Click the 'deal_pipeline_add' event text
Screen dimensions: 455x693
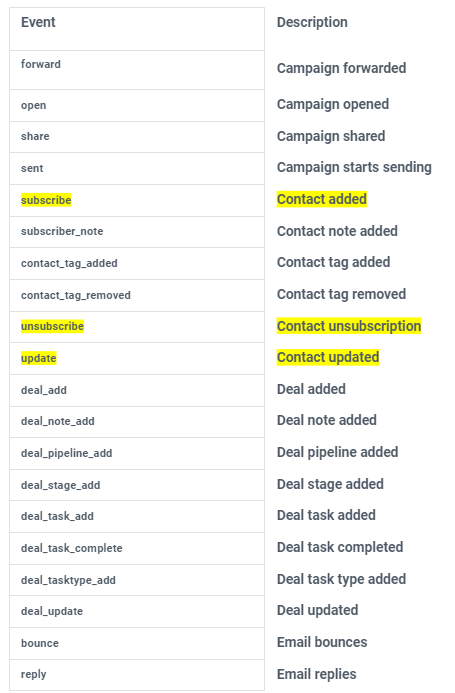click(66, 453)
